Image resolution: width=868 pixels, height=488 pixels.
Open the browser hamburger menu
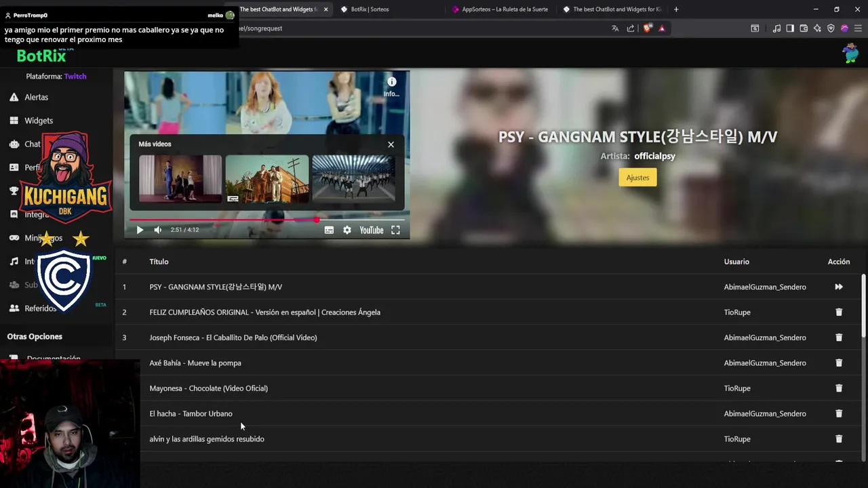click(858, 28)
